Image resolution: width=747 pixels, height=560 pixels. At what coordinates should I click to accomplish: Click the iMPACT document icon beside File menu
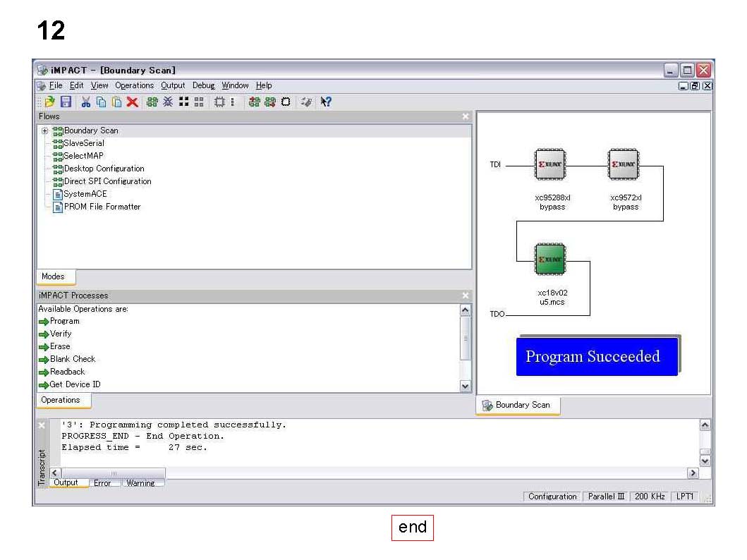coord(42,86)
